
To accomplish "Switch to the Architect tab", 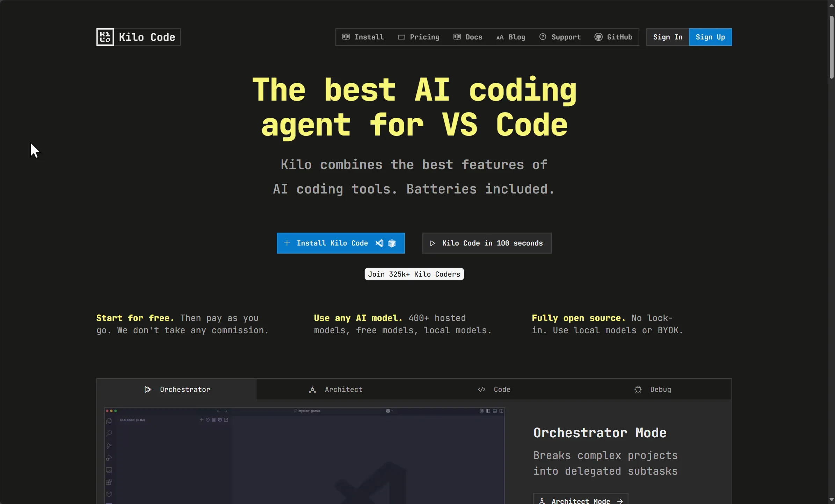I will pos(335,389).
